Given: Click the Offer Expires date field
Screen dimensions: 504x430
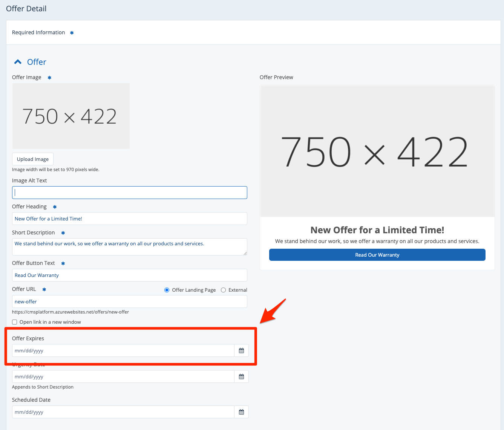Looking at the screenshot, I should (x=123, y=350).
